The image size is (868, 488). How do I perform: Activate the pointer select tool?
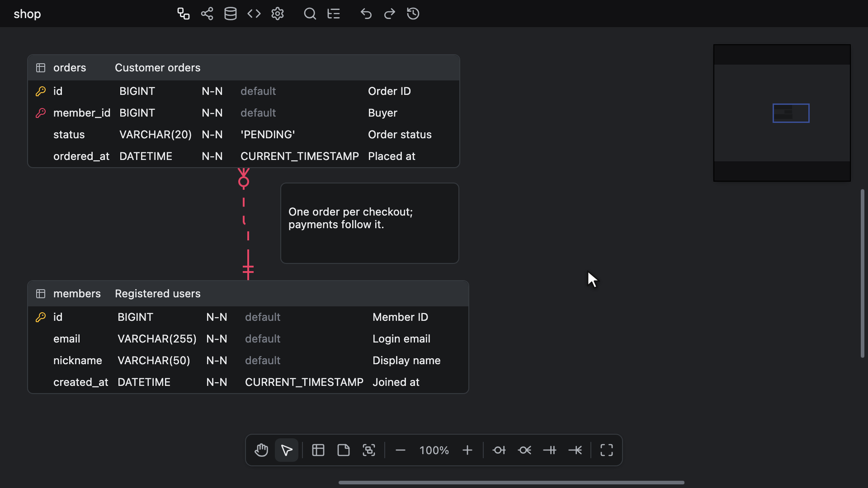click(287, 450)
